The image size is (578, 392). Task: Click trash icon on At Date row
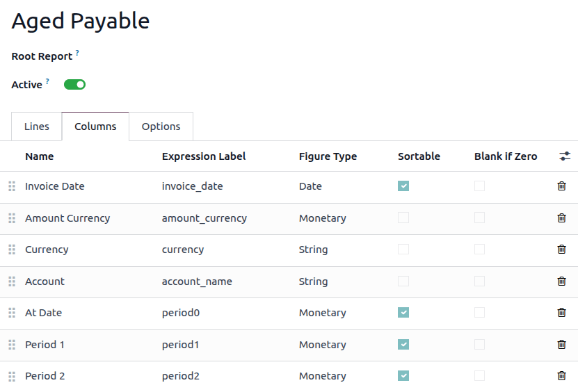coord(561,313)
